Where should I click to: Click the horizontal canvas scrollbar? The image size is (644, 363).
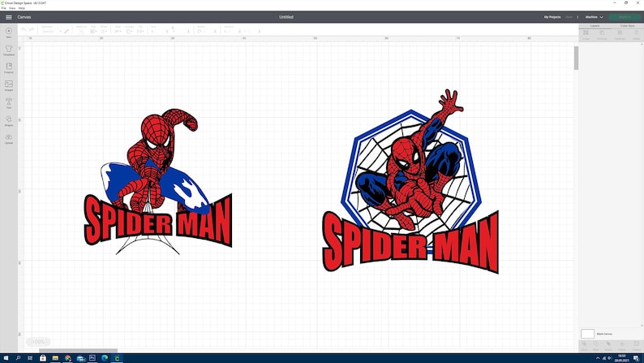pos(78,351)
